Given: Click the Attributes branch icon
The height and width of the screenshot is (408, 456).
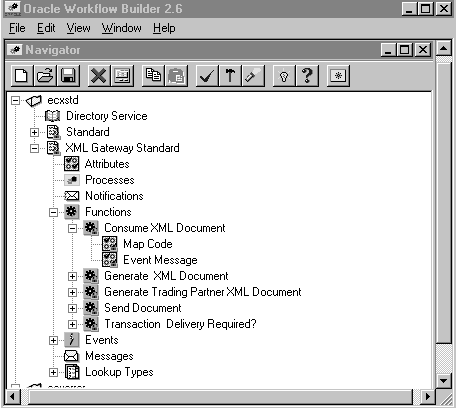Looking at the screenshot, I should point(72,164).
